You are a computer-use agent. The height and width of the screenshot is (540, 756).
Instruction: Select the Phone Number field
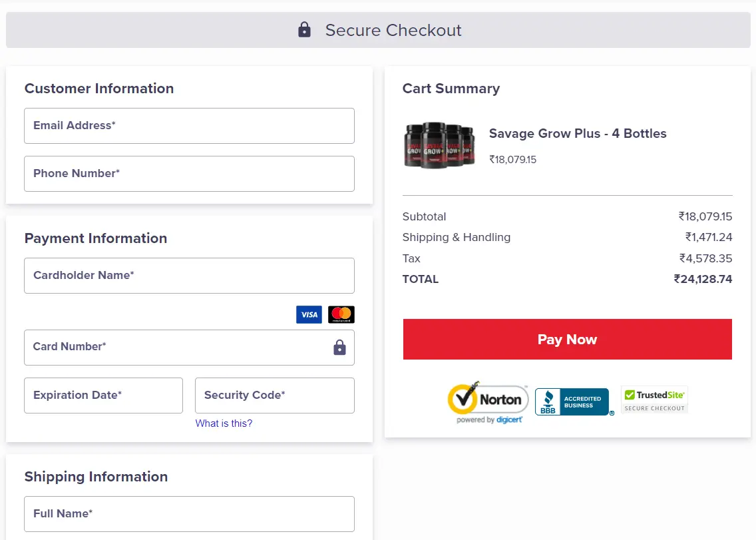click(189, 173)
